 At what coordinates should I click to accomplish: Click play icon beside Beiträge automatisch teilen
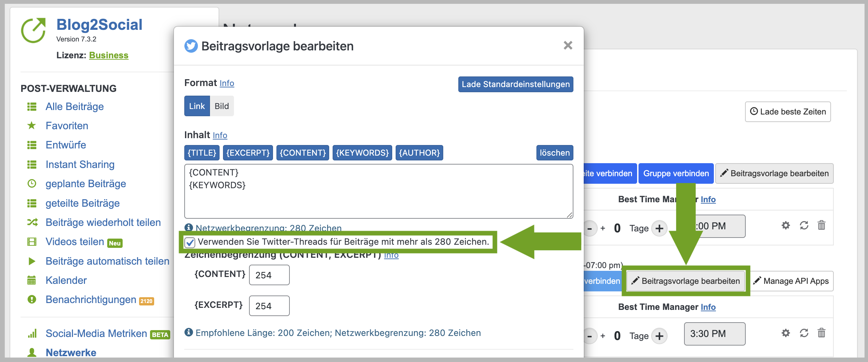[32, 261]
